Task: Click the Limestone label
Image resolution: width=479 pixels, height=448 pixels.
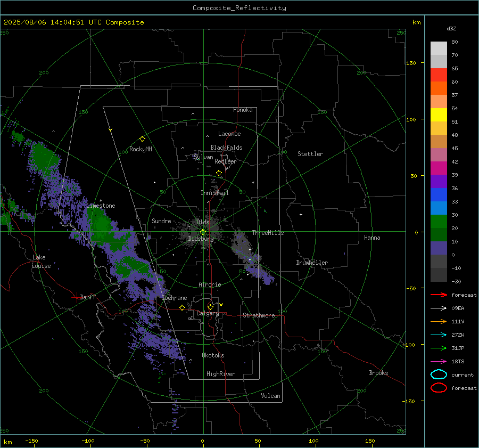Action: point(101,206)
